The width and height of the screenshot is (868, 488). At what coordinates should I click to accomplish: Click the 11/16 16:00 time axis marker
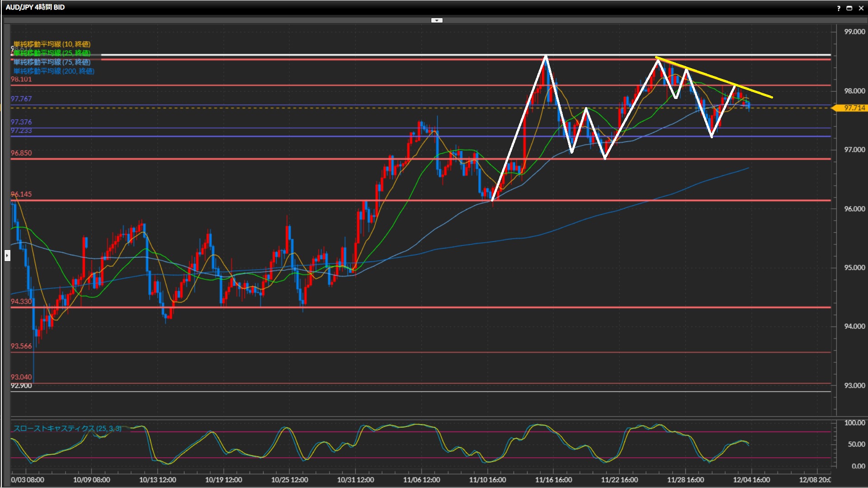pos(553,480)
